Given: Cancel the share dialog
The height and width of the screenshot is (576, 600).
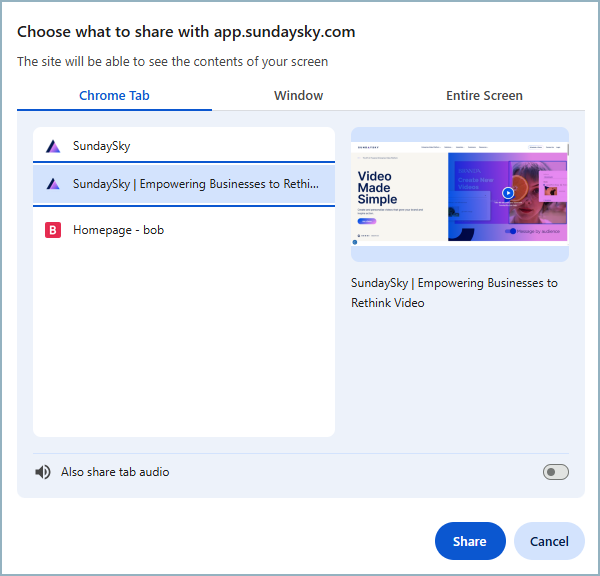Looking at the screenshot, I should [x=549, y=541].
